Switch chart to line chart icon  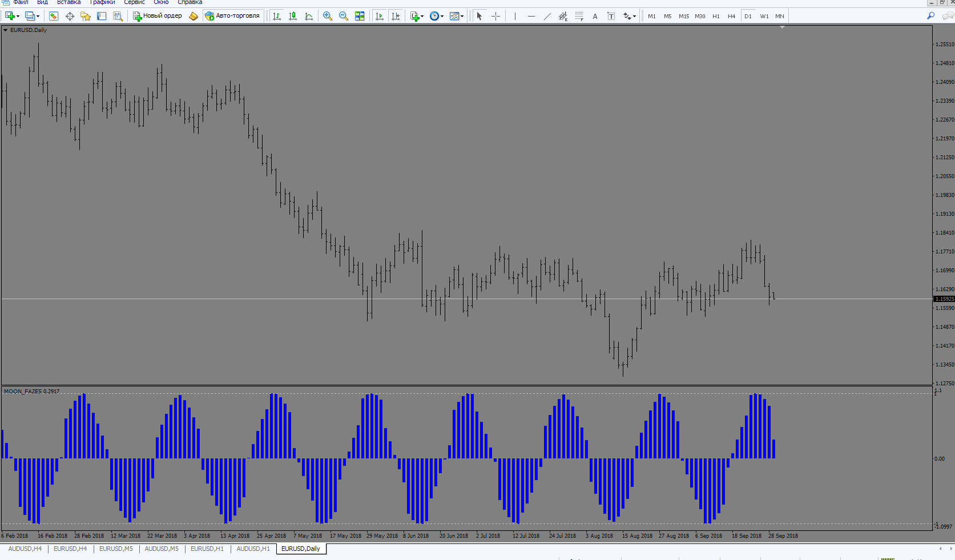click(x=309, y=16)
